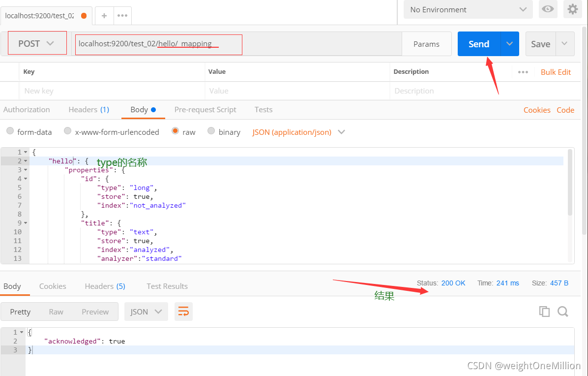Open Send button dropdown arrow
The width and height of the screenshot is (588, 376).
[510, 44]
